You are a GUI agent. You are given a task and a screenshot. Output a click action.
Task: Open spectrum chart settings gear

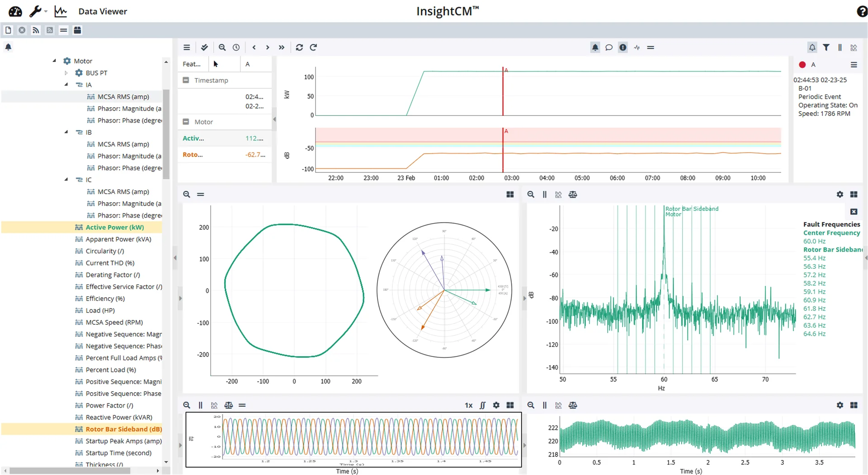coord(840,195)
